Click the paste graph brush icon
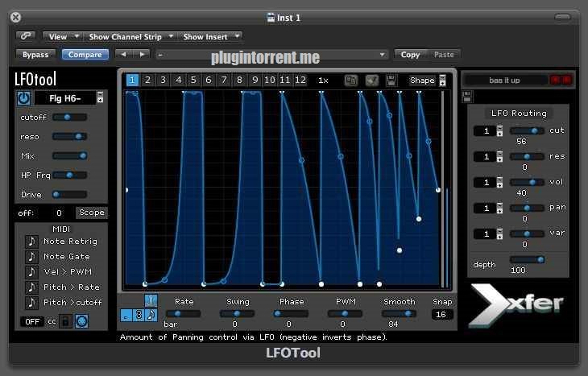 click(x=372, y=81)
